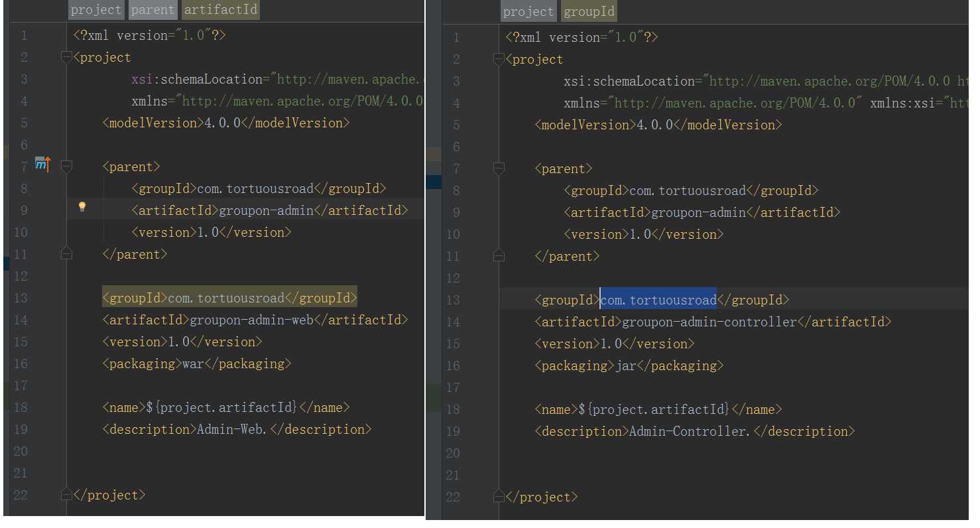
Task: Collapse the parent block fold in left pane
Action: 66,167
